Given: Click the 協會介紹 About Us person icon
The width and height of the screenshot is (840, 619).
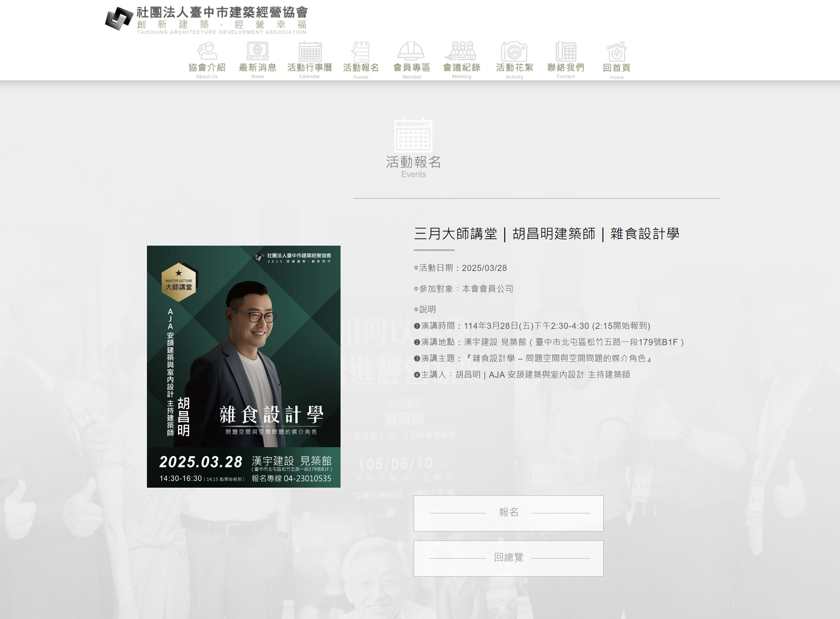Looking at the screenshot, I should (207, 51).
